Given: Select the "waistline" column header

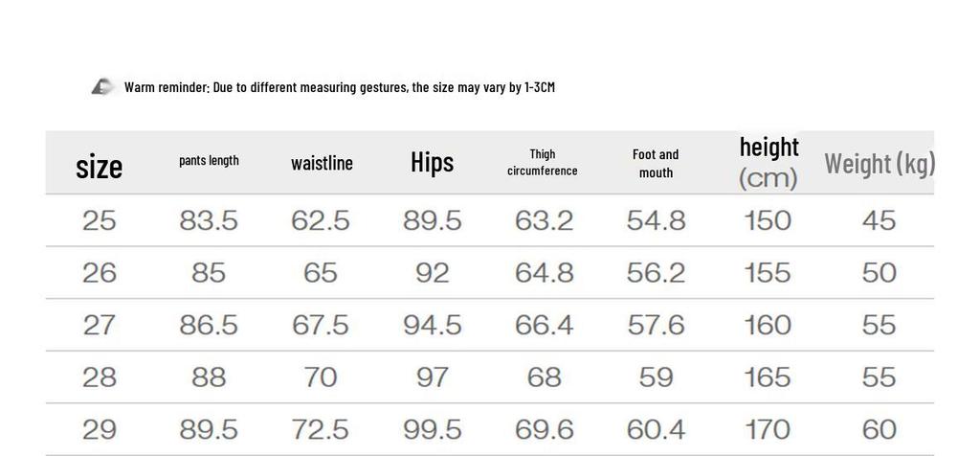Looking at the screenshot, I should coord(322,163).
